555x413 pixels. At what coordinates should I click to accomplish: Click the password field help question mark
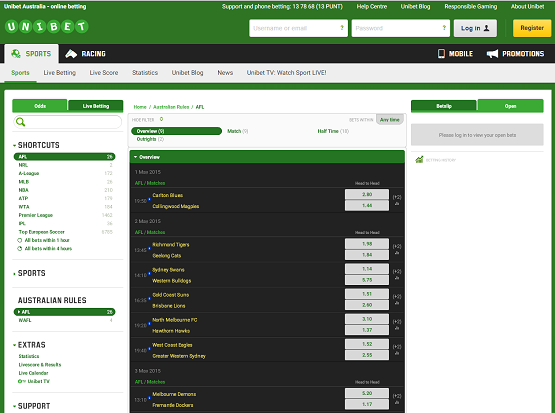[x=444, y=28]
